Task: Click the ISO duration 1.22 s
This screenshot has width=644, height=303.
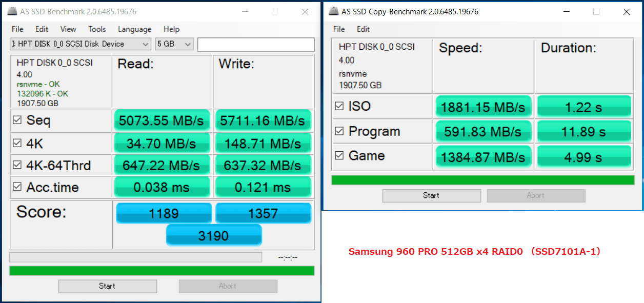Action: pos(584,107)
